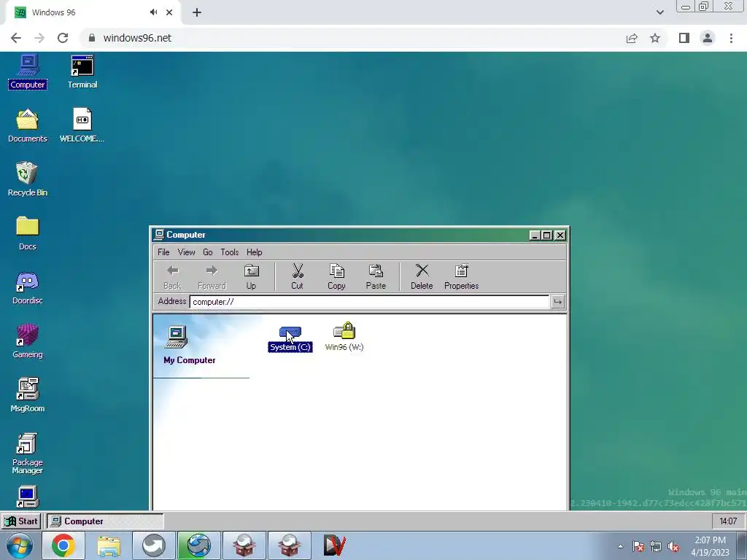Click the Copy toolbar icon

click(336, 277)
